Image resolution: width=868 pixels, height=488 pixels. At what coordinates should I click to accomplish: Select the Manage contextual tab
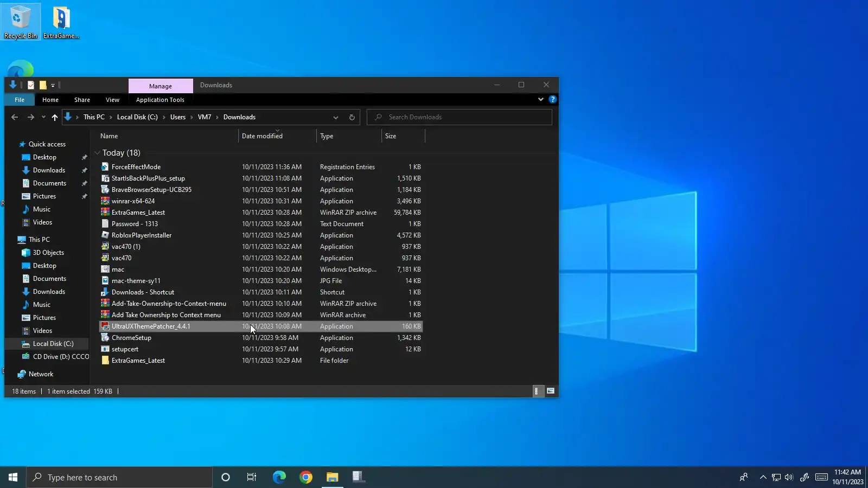[x=161, y=86]
